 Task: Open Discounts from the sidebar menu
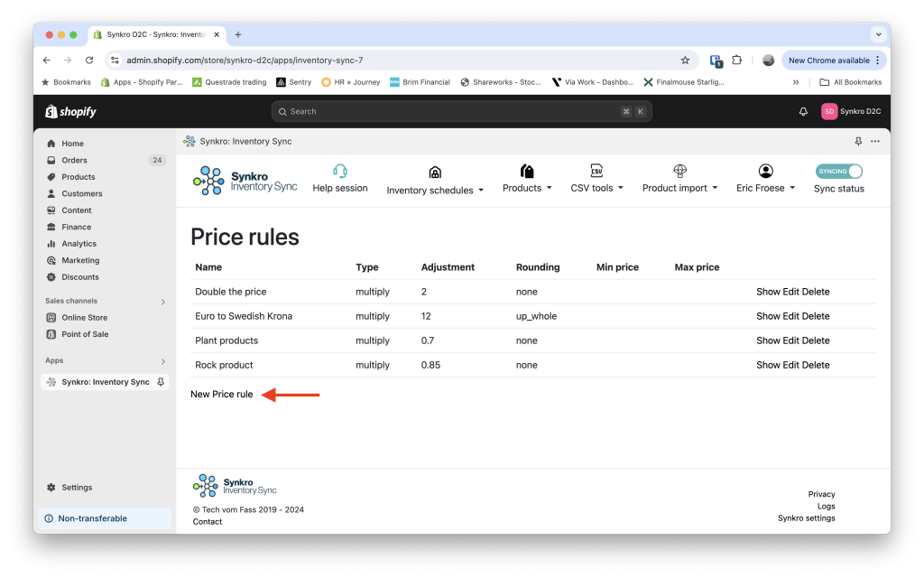pyautogui.click(x=78, y=277)
